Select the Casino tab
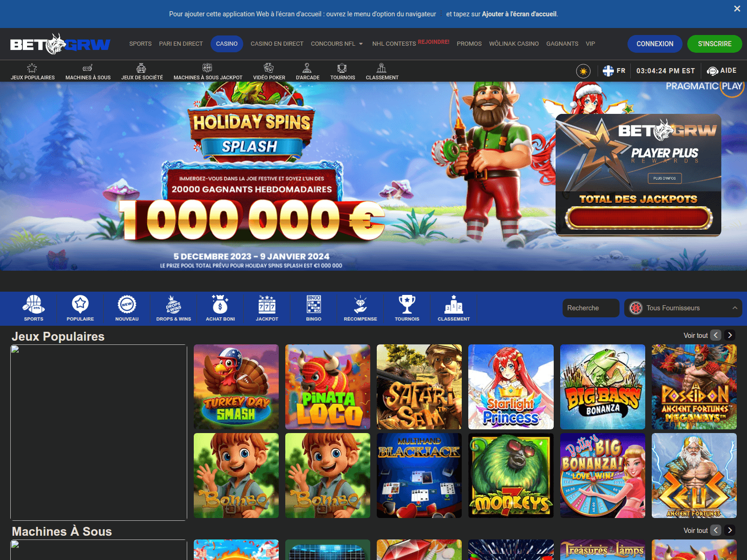Image resolution: width=747 pixels, height=560 pixels. (x=227, y=44)
